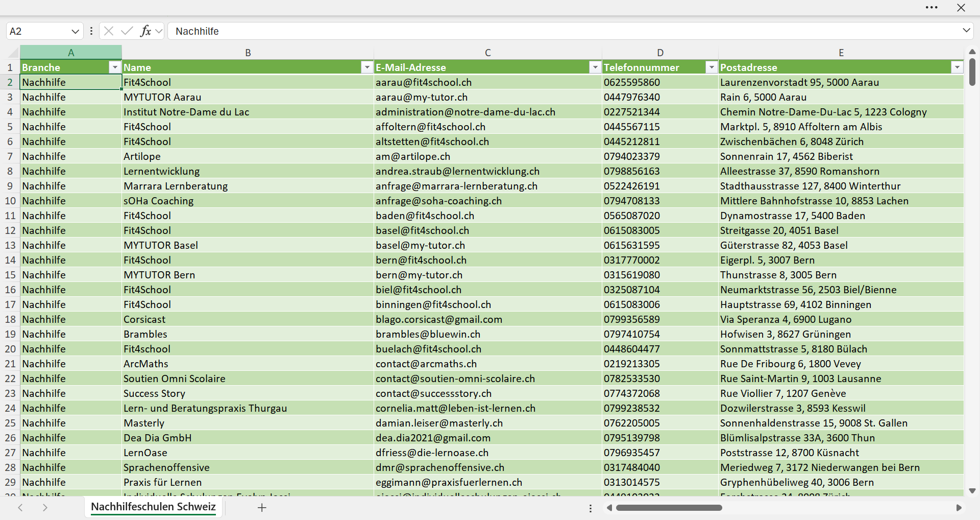This screenshot has width=980, height=520.
Task: Click address Güterstrasse 82, 4053 Basel
Action: pyautogui.click(x=841, y=245)
